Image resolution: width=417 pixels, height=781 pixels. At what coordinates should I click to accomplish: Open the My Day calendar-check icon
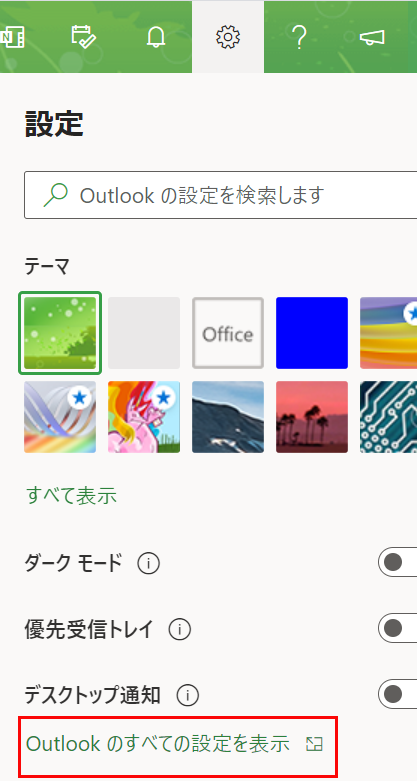(84, 37)
